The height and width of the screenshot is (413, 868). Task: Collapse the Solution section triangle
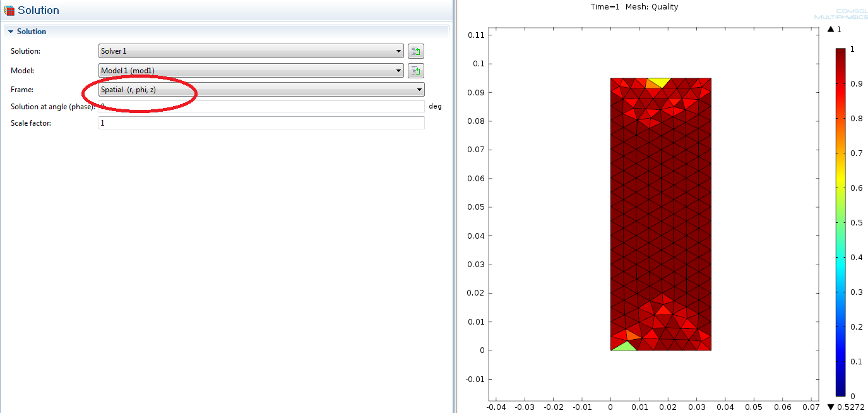tap(11, 32)
